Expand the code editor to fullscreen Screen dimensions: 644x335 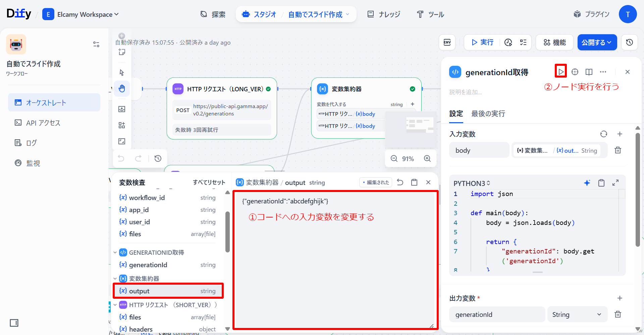(615, 183)
